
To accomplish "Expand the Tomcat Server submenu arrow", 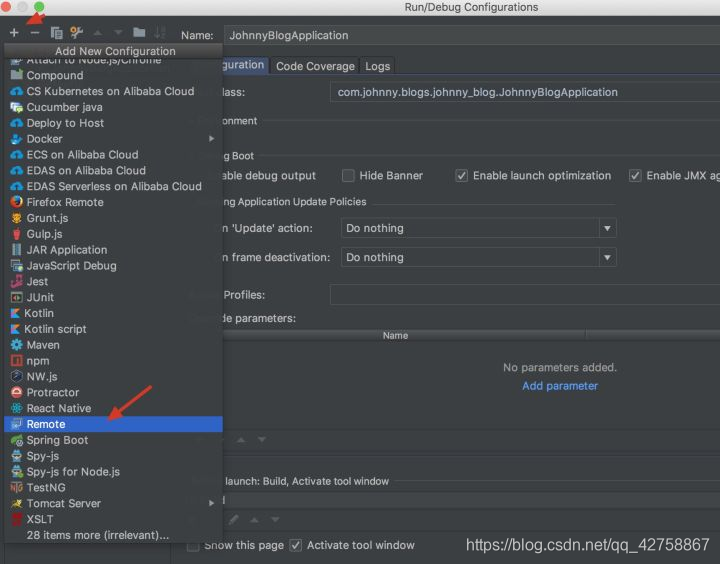I will click(x=211, y=503).
